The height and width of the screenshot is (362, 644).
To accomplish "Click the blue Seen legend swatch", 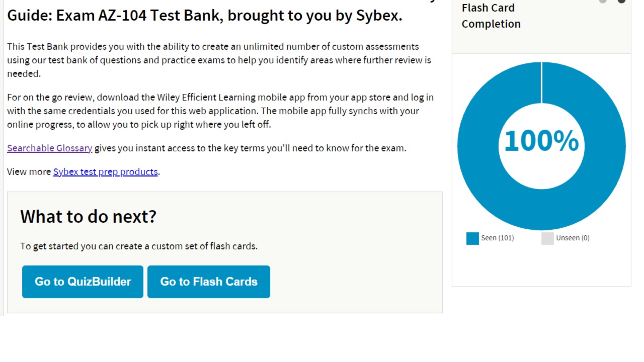I will (472, 238).
